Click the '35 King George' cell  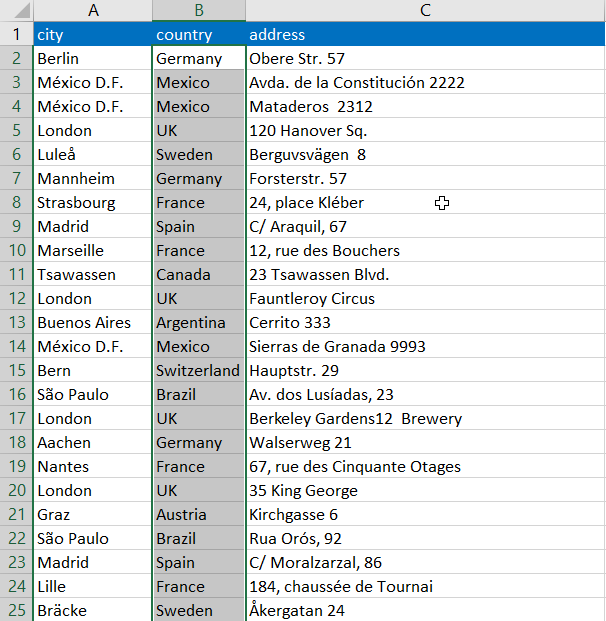425,490
